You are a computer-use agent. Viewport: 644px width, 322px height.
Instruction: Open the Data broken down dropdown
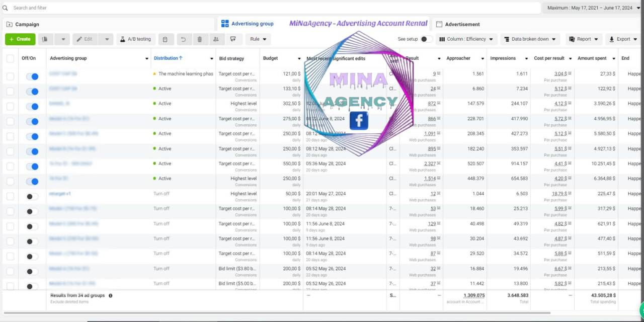tap(530, 39)
